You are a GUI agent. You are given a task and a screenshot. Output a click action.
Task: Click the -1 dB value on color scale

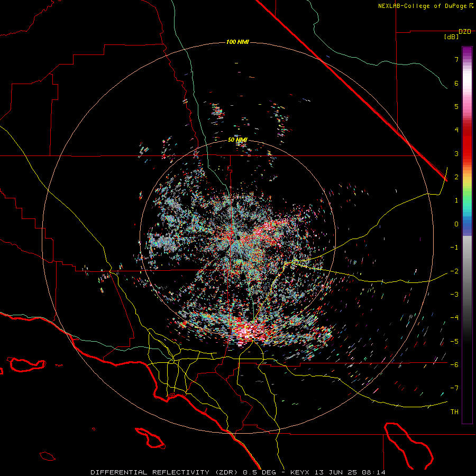454,248
